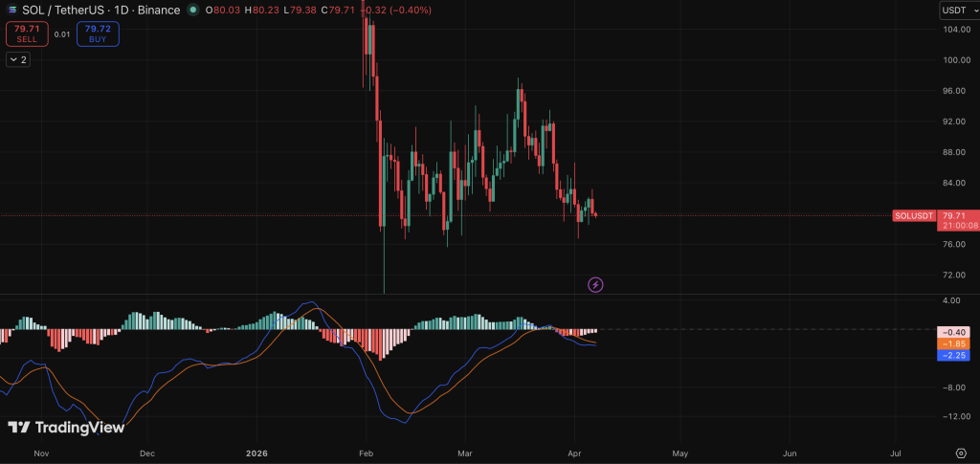Click the SOLUSDT price label on axis
Viewport: 980px width, 464px height.
click(911, 216)
